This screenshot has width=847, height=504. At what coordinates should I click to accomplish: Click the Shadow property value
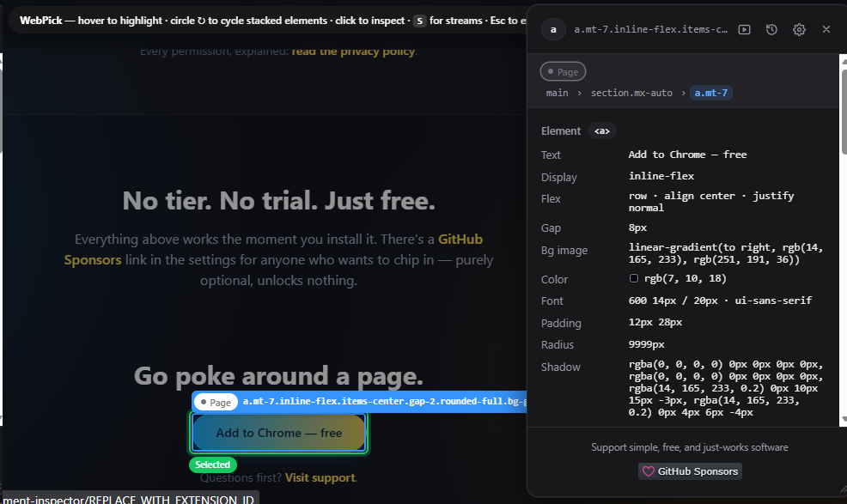pyautogui.click(x=726, y=388)
